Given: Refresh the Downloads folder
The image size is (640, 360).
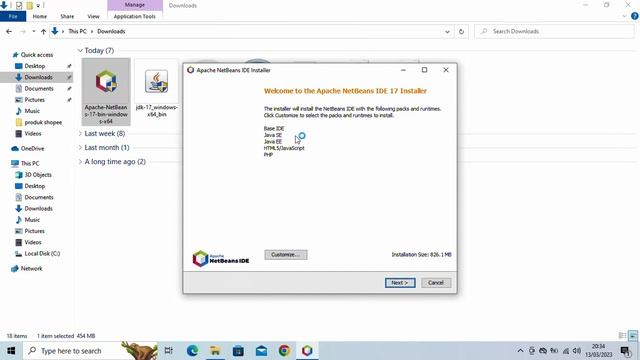Looking at the screenshot, I should coord(461,31).
